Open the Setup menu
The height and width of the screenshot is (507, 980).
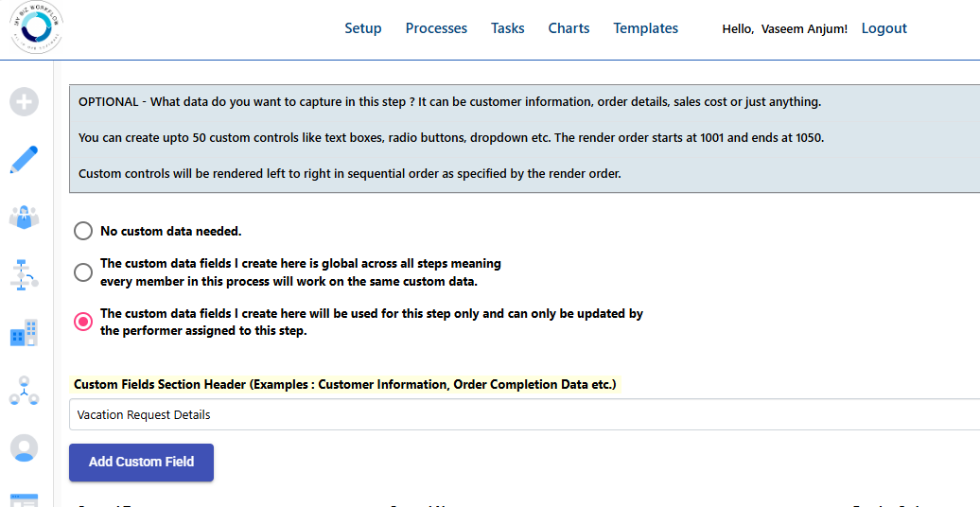(x=363, y=28)
